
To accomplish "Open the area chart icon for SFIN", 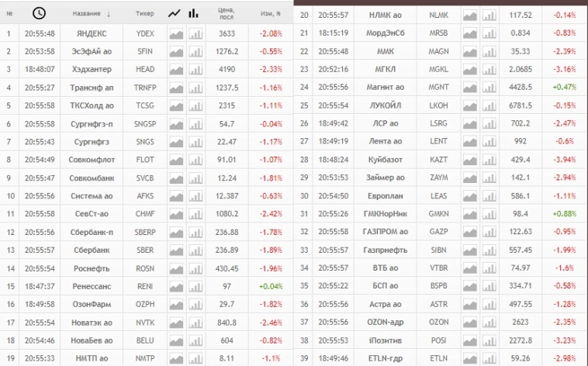I will (x=176, y=51).
